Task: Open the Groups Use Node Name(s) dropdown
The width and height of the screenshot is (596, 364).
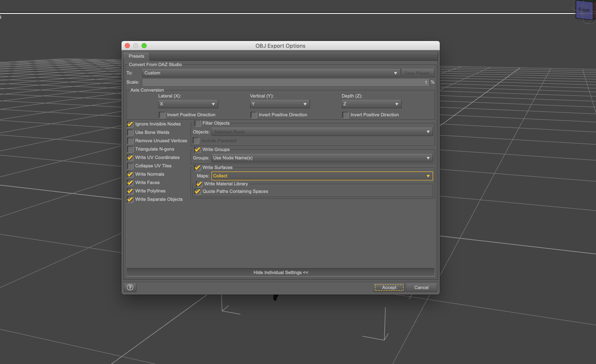Action: point(322,158)
